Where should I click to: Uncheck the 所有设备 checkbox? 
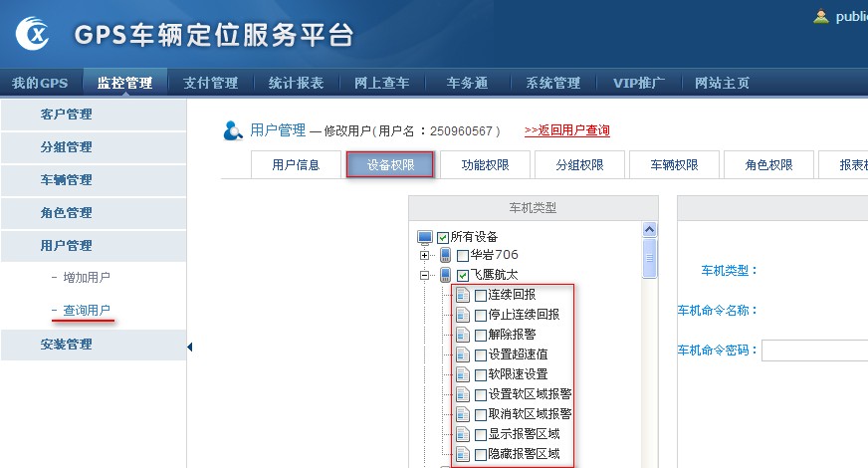pyautogui.click(x=443, y=237)
